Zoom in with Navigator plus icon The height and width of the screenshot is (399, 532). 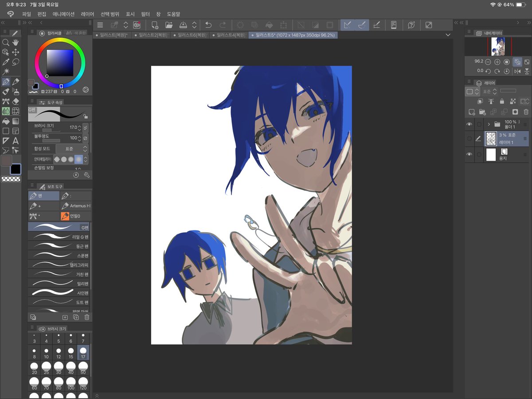(x=497, y=62)
